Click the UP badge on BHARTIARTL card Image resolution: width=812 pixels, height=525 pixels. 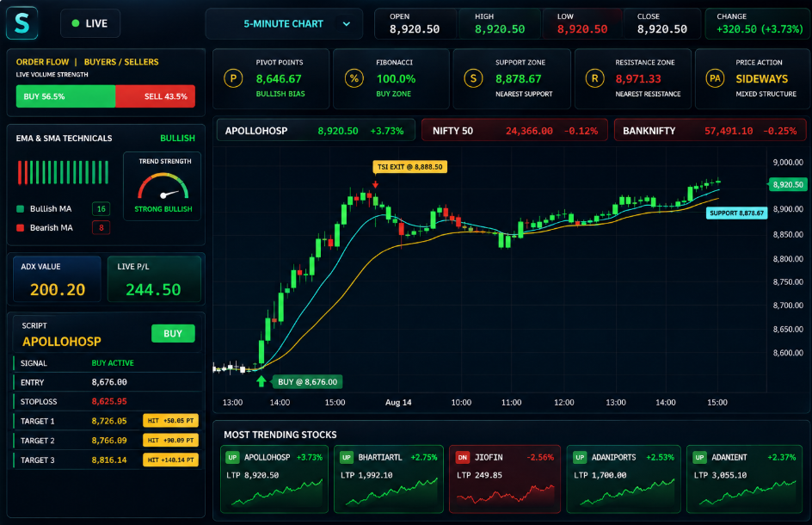click(347, 458)
